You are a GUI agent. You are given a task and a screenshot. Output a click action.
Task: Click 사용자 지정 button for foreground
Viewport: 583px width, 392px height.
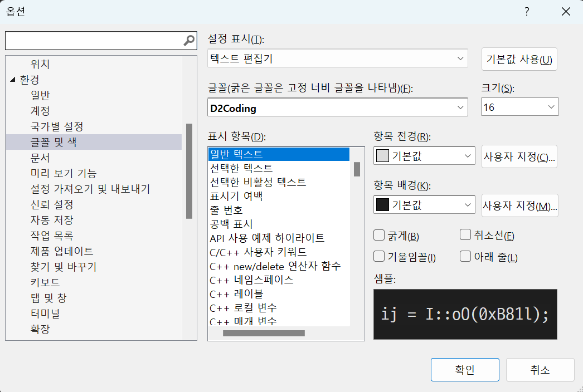click(519, 156)
